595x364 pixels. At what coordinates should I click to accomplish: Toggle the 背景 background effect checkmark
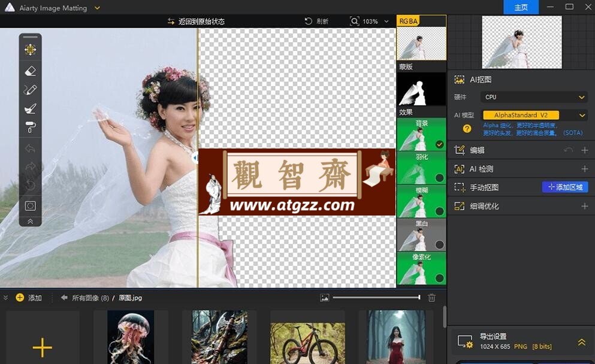439,144
